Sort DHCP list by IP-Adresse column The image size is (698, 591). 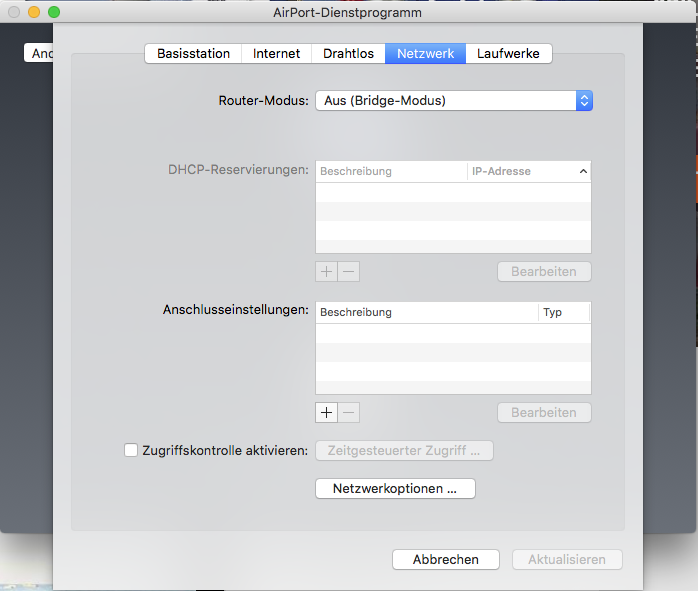coord(529,171)
